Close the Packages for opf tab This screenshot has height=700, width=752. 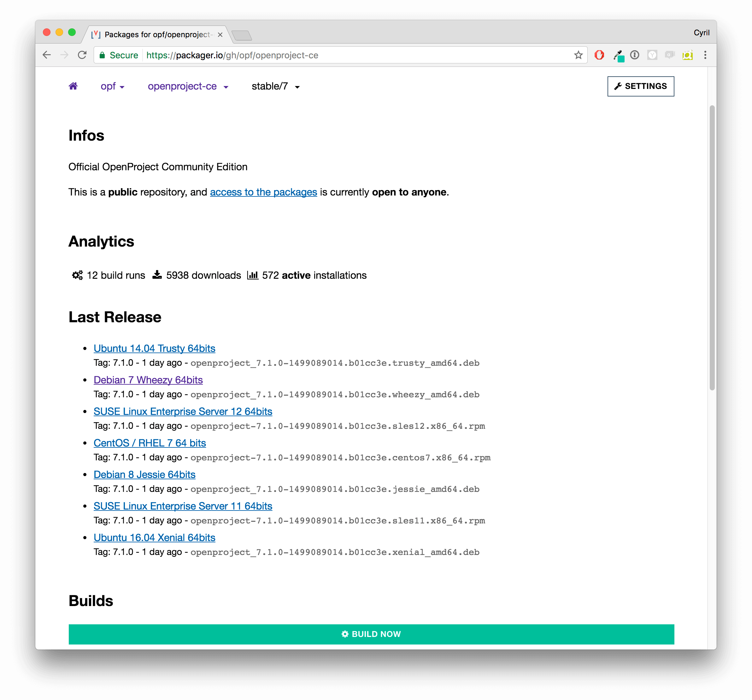(x=220, y=35)
